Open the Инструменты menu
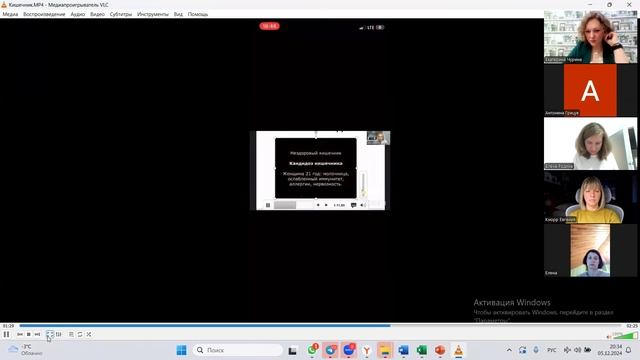The height and width of the screenshot is (360, 640). (153, 14)
